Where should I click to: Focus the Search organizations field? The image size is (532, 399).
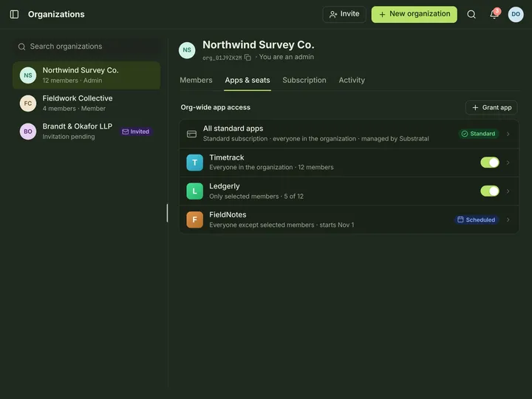86,47
